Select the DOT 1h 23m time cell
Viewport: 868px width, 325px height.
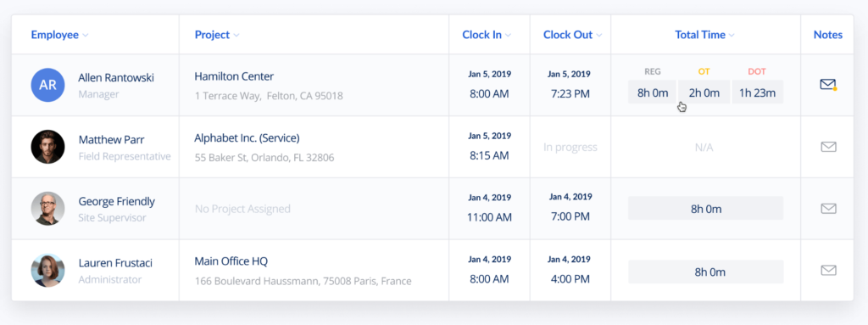pos(757,92)
